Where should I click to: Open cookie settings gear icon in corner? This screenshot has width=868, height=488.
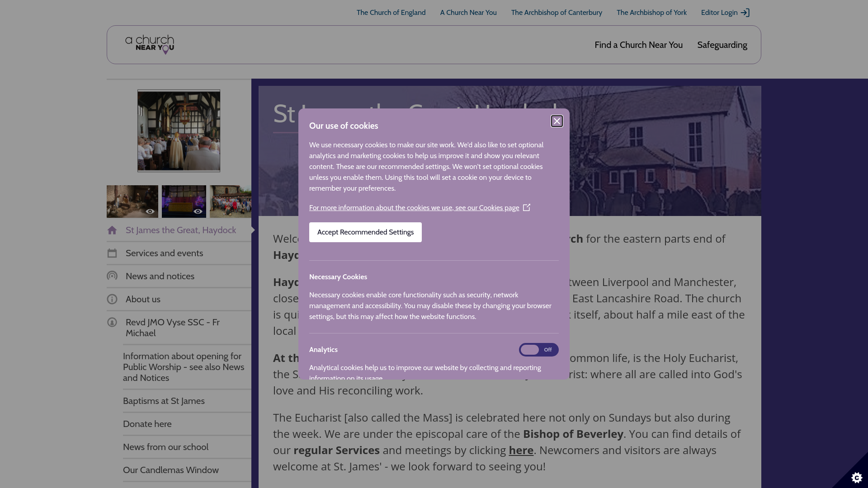click(x=857, y=478)
